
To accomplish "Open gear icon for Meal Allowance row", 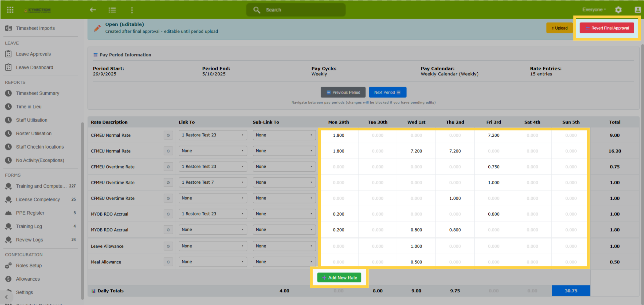I will click(168, 262).
